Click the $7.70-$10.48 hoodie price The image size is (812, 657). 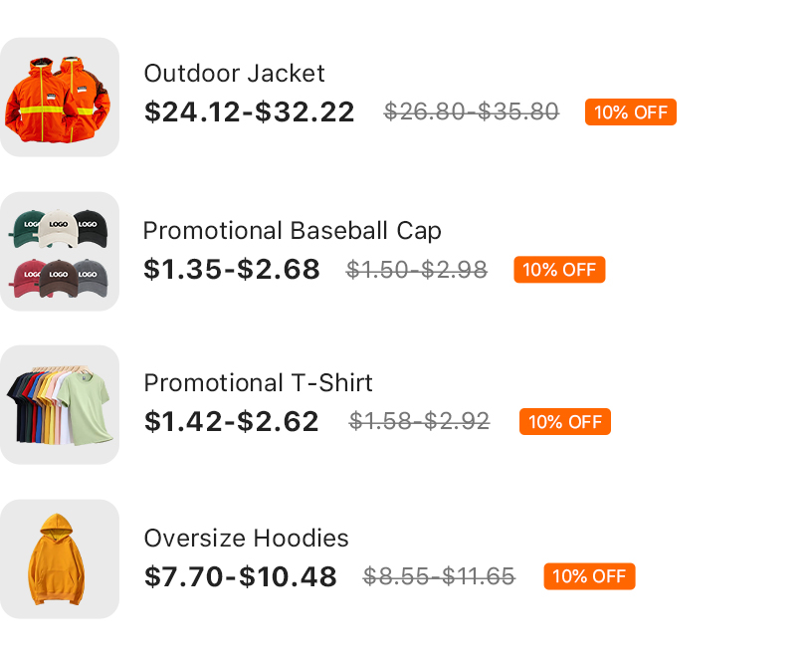click(240, 576)
